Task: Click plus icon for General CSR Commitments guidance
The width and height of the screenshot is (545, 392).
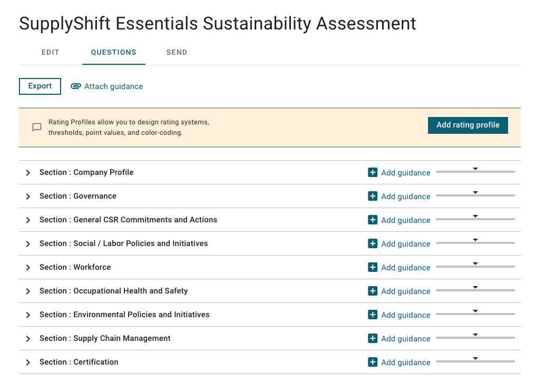Action: [x=373, y=220]
